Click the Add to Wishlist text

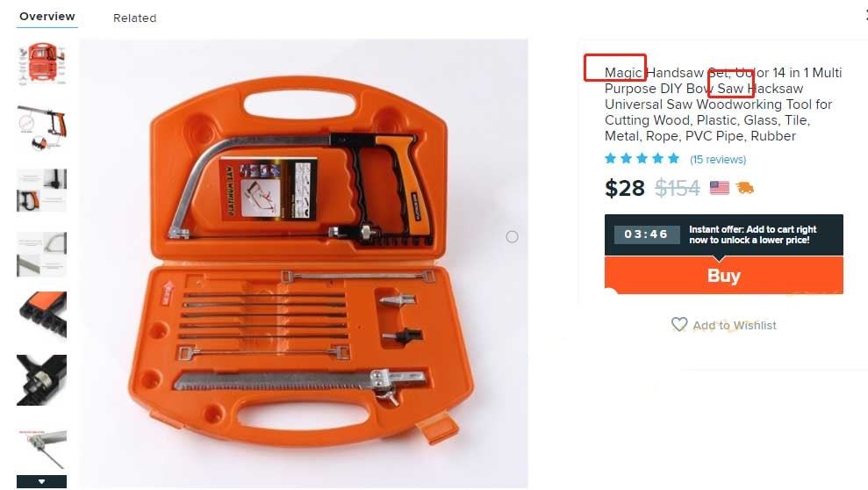[x=735, y=326]
